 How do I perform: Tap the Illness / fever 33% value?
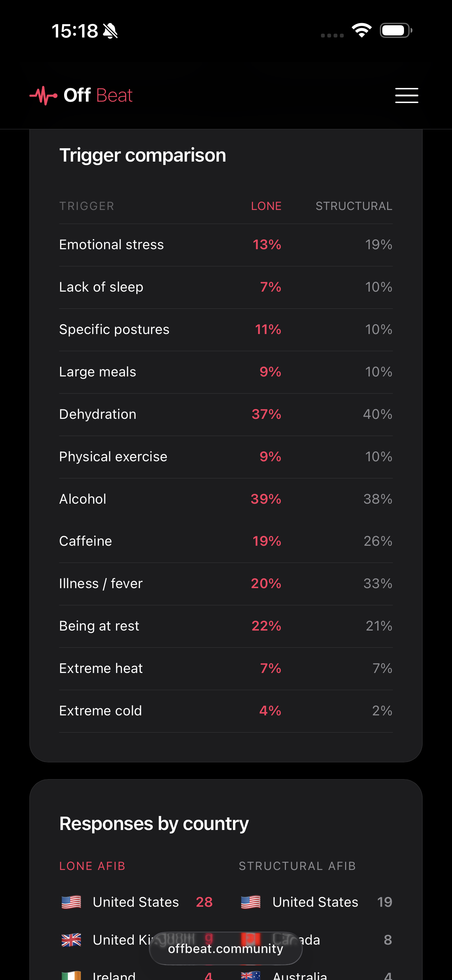(378, 583)
